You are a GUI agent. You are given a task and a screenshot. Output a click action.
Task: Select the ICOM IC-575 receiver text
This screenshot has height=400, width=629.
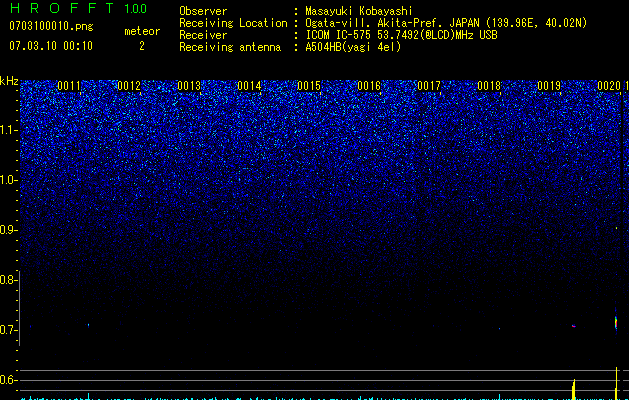click(x=401, y=35)
